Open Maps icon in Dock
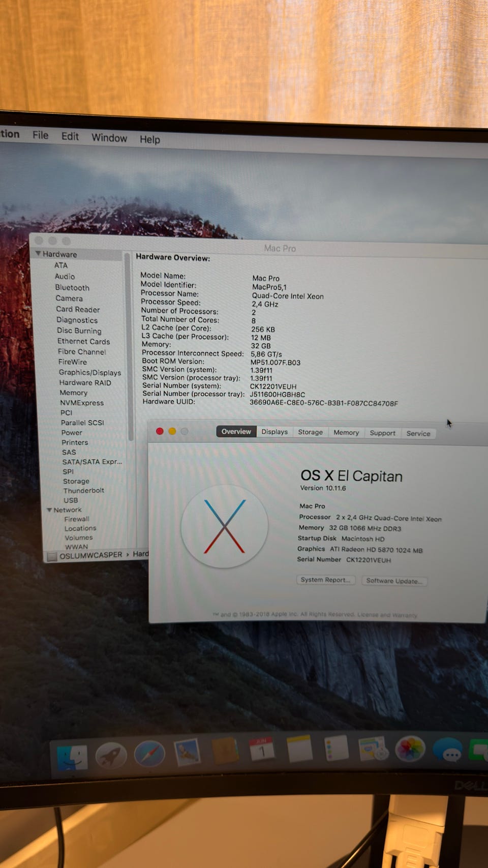Screen dimensions: 488x868 pyautogui.click(x=373, y=748)
